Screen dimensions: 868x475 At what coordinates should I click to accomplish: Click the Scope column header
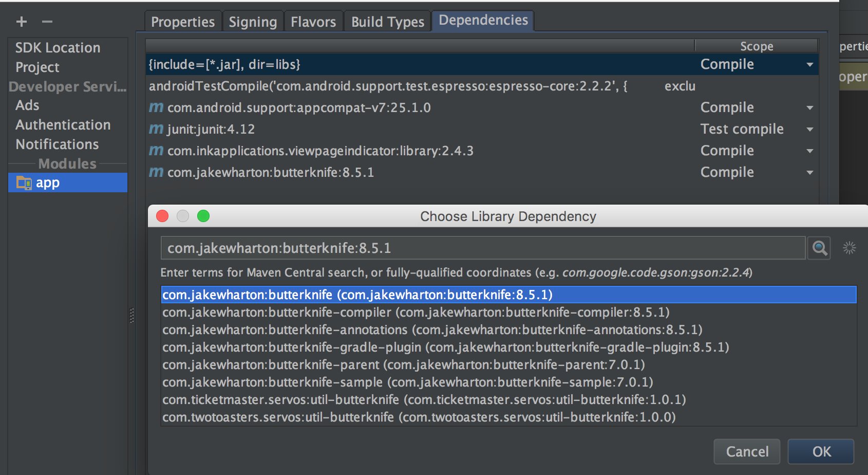pyautogui.click(x=756, y=46)
